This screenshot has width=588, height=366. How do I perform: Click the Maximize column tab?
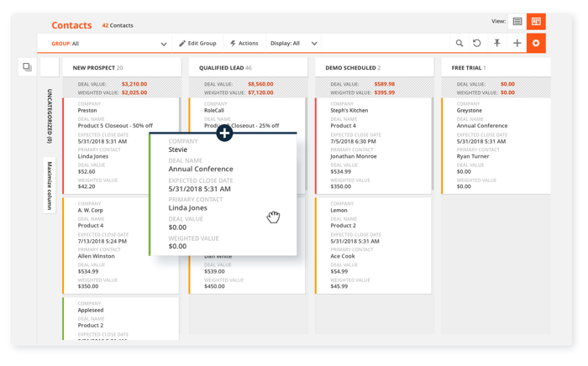50,186
